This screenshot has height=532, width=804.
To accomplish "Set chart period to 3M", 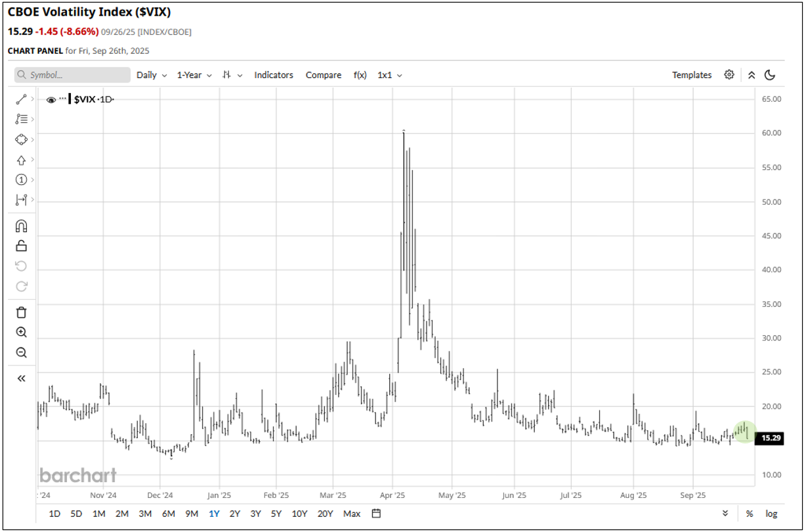I will 145,514.
